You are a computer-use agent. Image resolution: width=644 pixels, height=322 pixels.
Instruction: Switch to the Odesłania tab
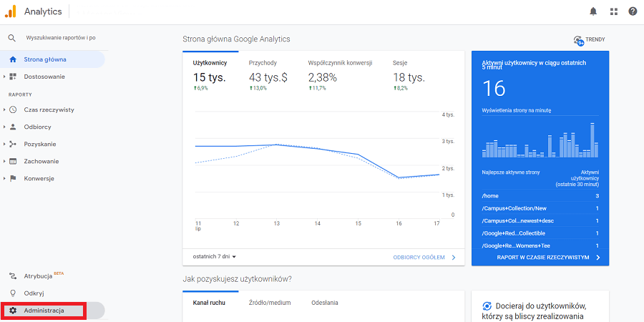pos(325,303)
